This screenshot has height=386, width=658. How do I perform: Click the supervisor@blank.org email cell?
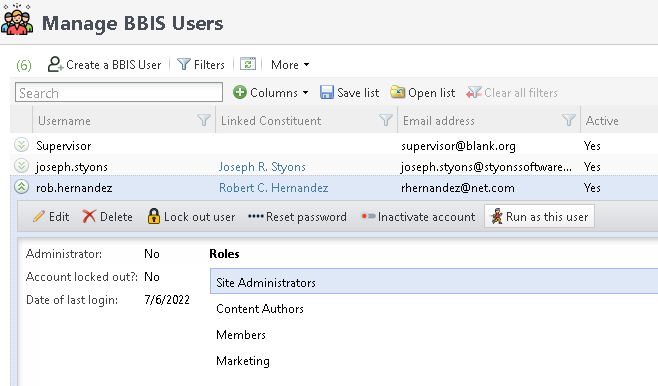click(x=458, y=146)
